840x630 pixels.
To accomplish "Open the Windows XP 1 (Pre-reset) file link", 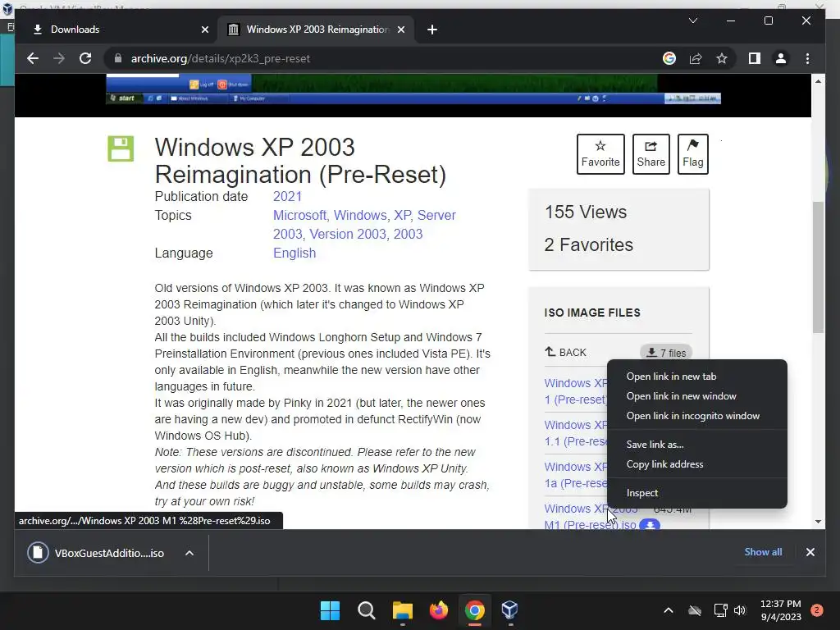I will pos(575,391).
